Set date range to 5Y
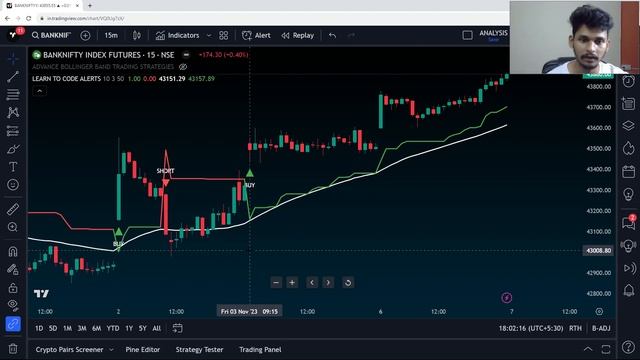This screenshot has width=640, height=360. pyautogui.click(x=142, y=328)
